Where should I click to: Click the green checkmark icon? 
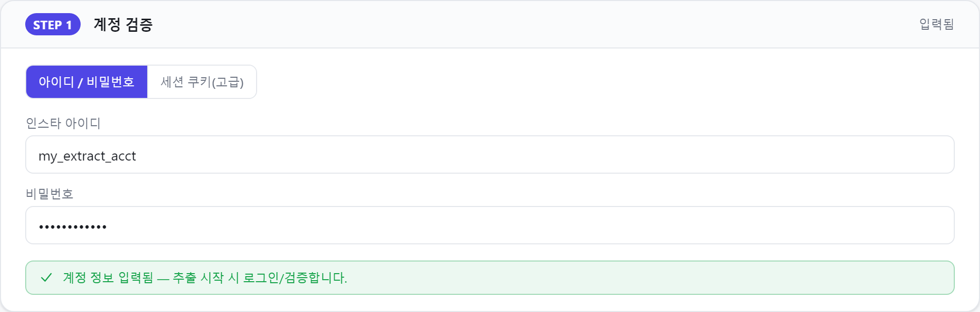[46, 278]
